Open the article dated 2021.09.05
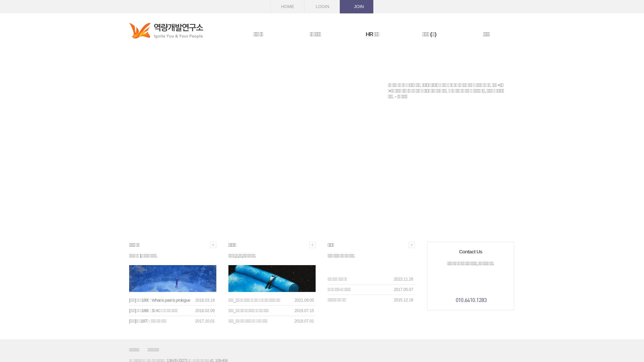Image resolution: width=644 pixels, height=362 pixels. coord(254,300)
